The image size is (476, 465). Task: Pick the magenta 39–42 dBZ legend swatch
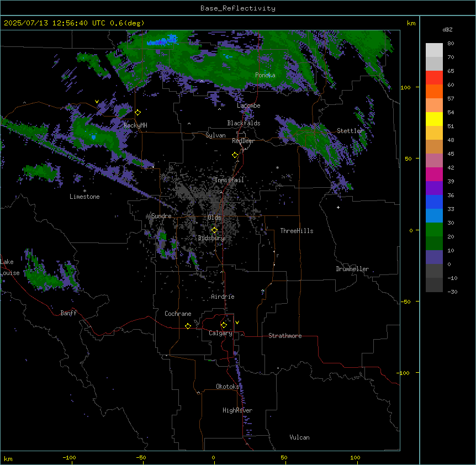(x=434, y=175)
